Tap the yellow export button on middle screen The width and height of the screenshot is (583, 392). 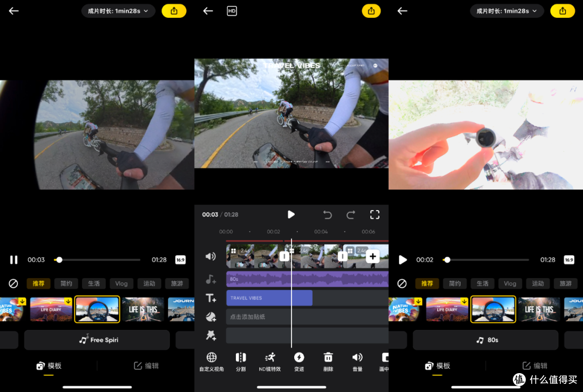(371, 11)
